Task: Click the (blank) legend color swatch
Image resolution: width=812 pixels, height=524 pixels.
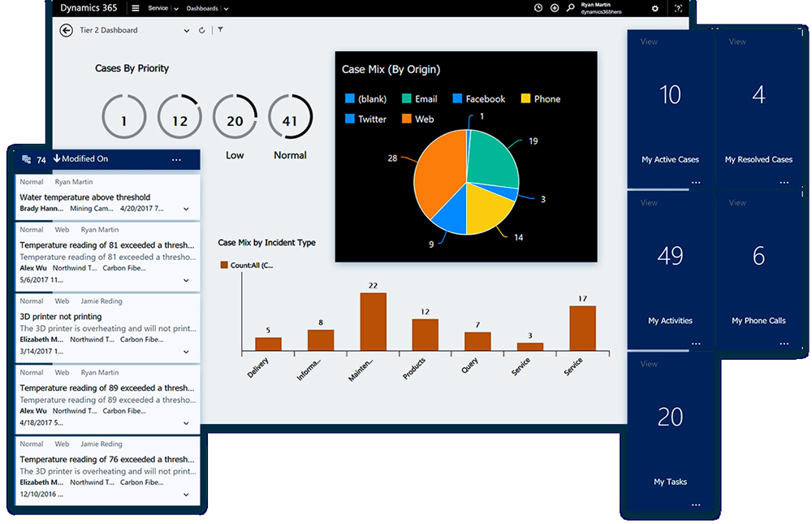Action: pos(349,98)
